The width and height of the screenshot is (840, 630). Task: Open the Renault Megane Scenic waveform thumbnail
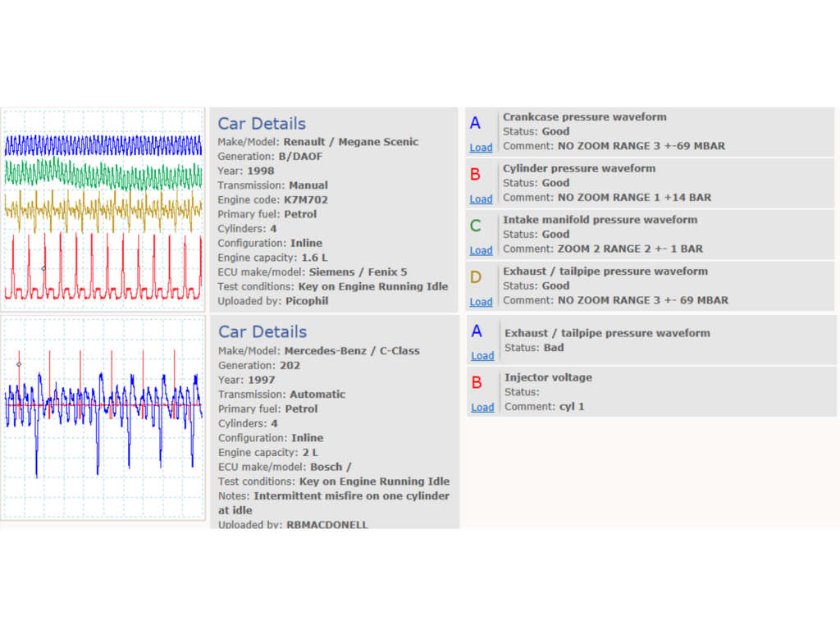[103, 209]
